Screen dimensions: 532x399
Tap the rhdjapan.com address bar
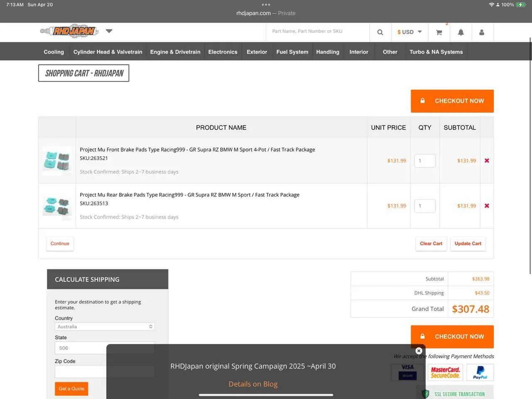tap(266, 13)
